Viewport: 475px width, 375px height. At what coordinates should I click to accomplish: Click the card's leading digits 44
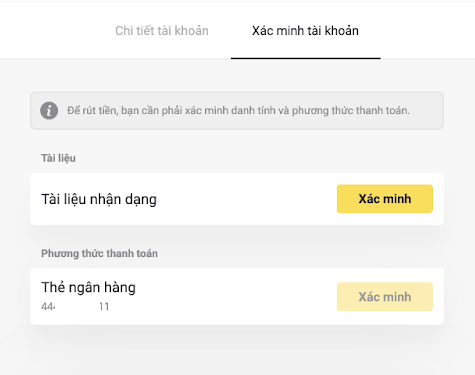pos(48,306)
